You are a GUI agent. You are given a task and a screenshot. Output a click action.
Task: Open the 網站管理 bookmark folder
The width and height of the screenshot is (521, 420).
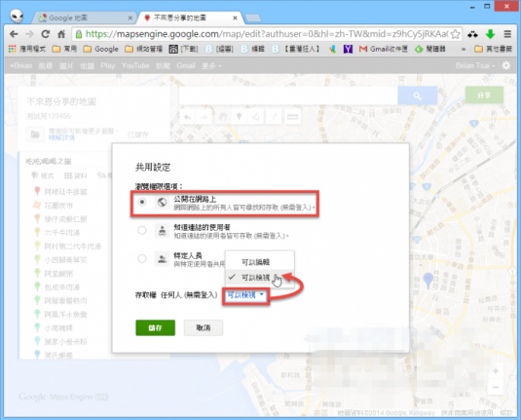(x=143, y=50)
